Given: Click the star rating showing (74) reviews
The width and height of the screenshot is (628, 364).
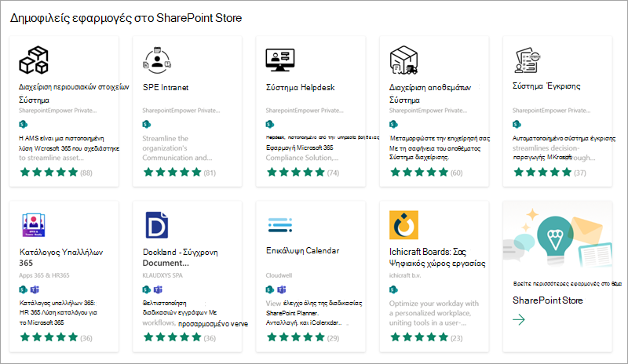Looking at the screenshot, I should click(303, 173).
